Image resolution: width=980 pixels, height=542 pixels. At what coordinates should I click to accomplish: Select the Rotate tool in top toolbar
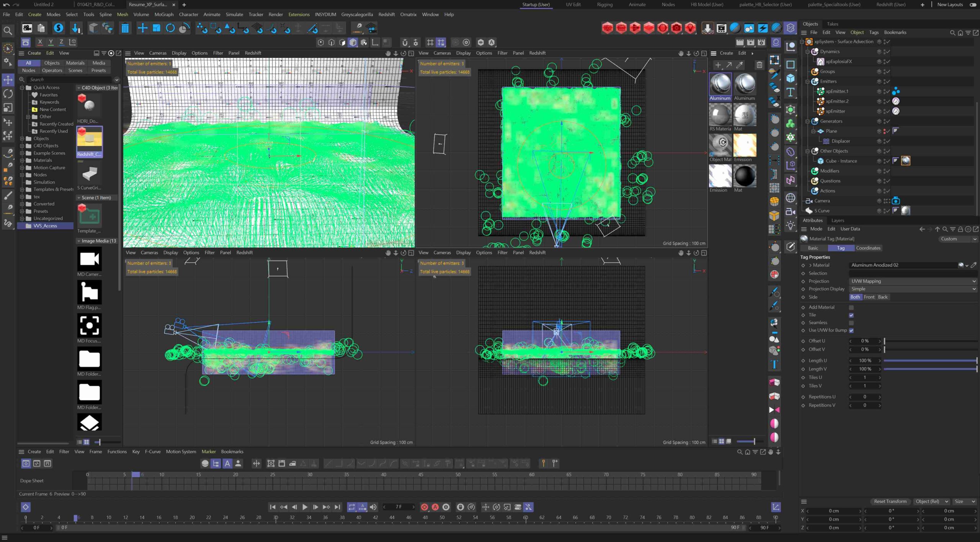point(170,28)
